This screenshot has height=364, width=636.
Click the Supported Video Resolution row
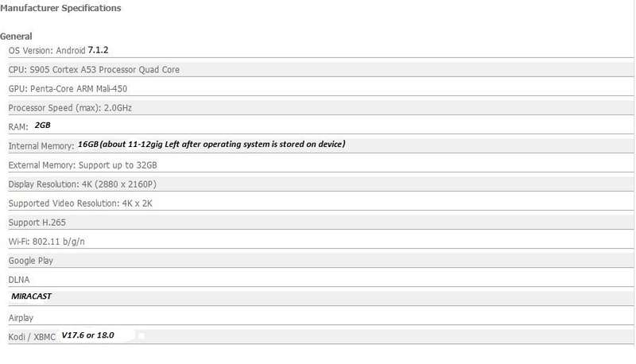click(x=321, y=203)
